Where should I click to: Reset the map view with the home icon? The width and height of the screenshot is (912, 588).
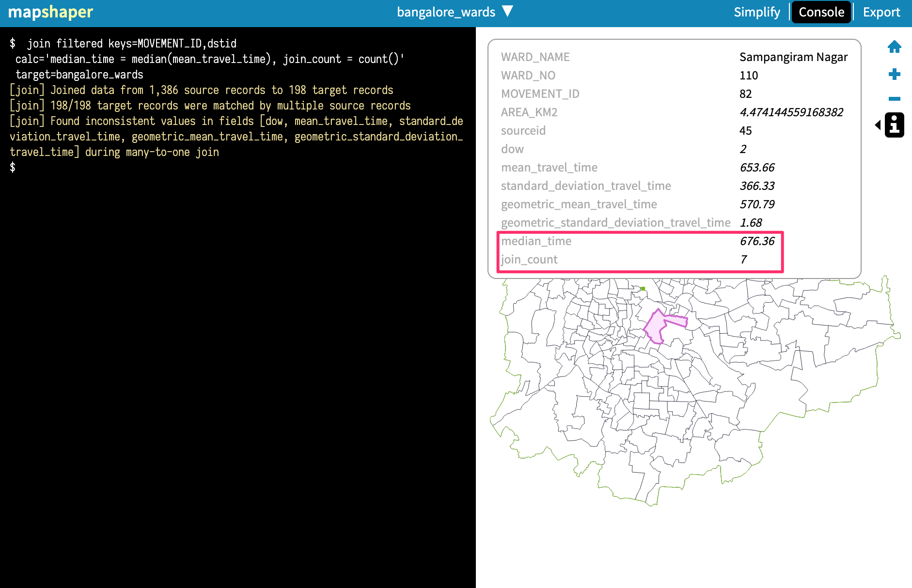pyautogui.click(x=895, y=47)
